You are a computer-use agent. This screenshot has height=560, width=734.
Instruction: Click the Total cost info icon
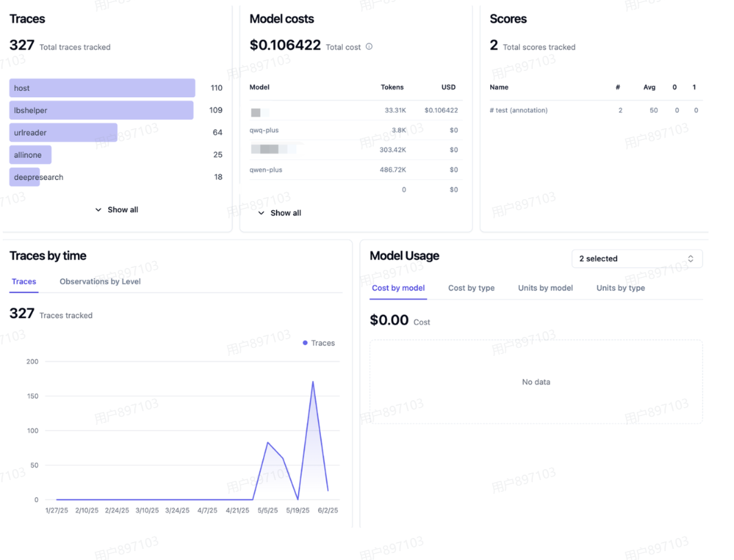tap(369, 47)
